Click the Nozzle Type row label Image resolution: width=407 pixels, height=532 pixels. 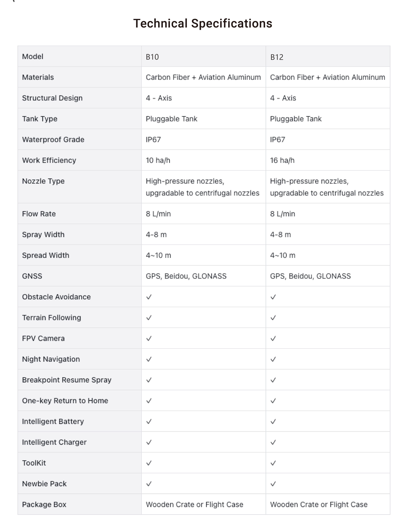click(43, 181)
